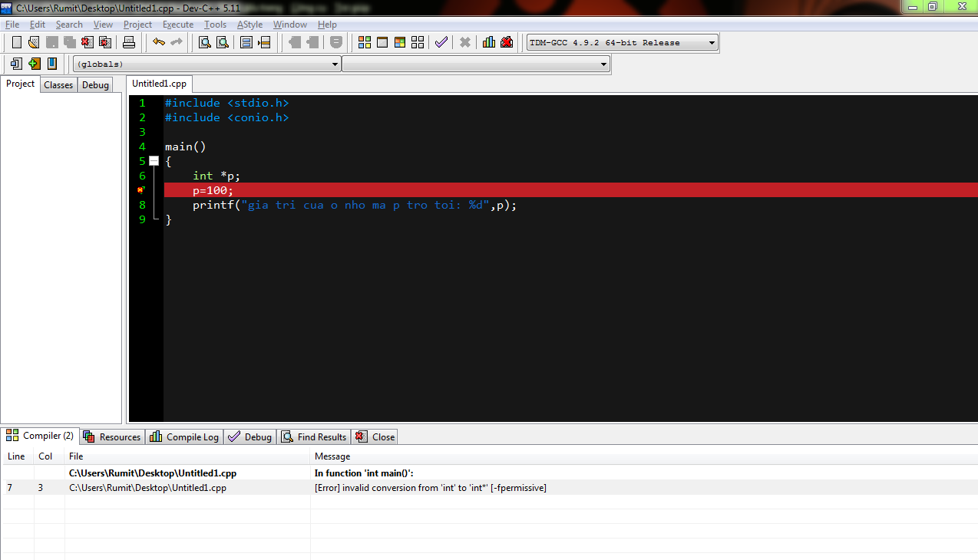Toggle the error marker on line 7 gutter
Screen dimensions: 978x560
click(141, 190)
